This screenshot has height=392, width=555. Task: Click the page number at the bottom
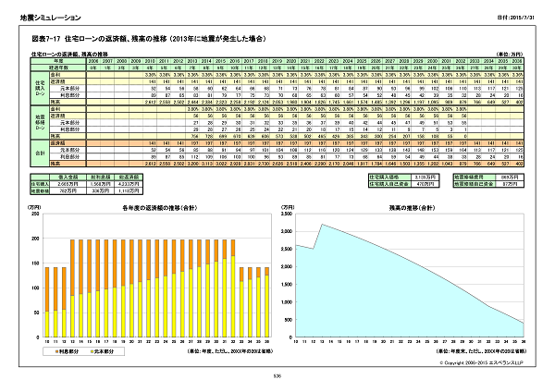tap(277, 376)
